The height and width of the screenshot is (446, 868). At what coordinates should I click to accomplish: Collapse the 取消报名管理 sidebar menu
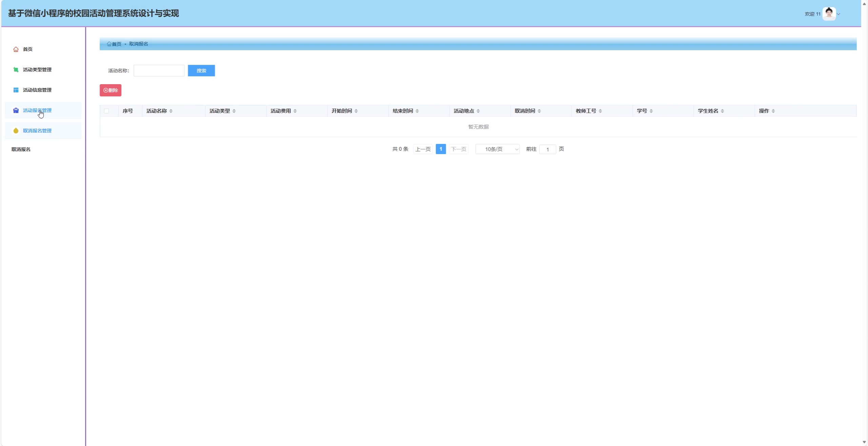[37, 131]
